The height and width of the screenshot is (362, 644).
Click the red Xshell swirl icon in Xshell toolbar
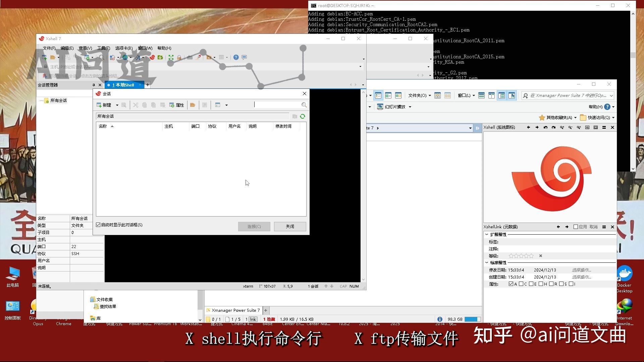[x=152, y=57]
